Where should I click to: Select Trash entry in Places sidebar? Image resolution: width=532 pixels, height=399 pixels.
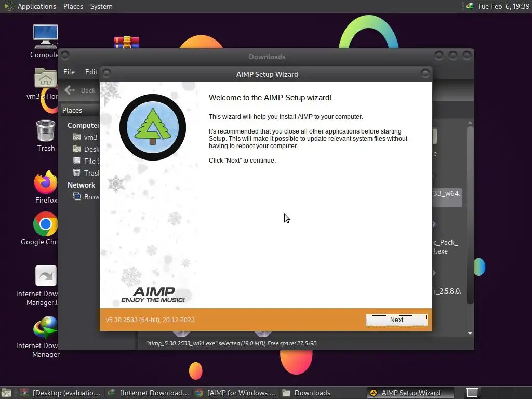(86, 172)
